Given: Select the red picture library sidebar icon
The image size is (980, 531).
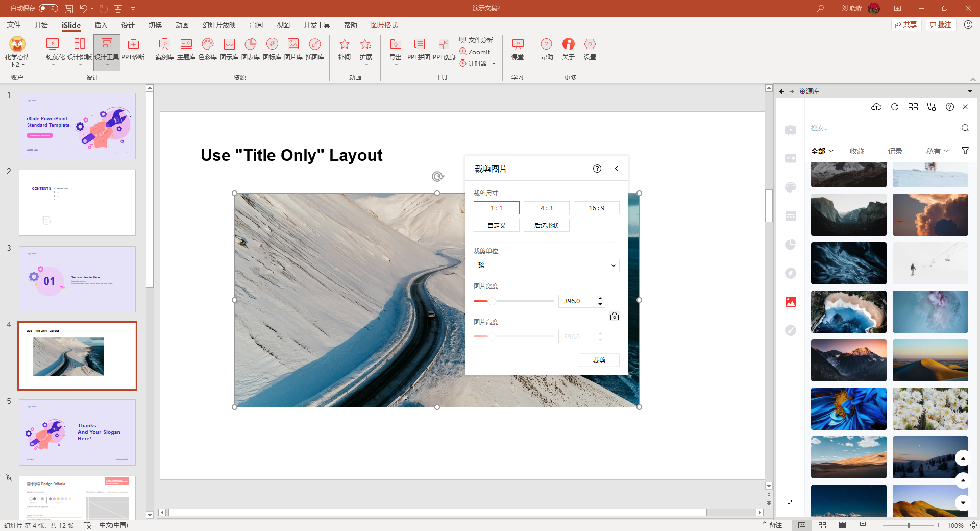Looking at the screenshot, I should coord(791,302).
